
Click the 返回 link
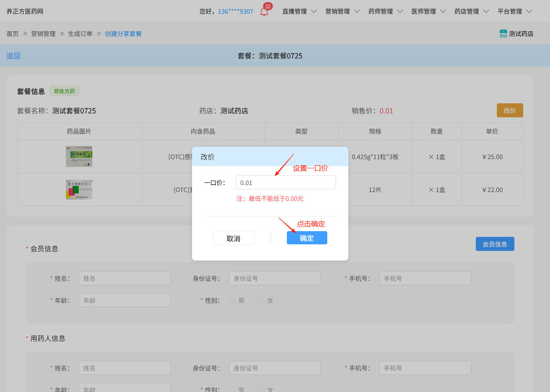(13, 56)
